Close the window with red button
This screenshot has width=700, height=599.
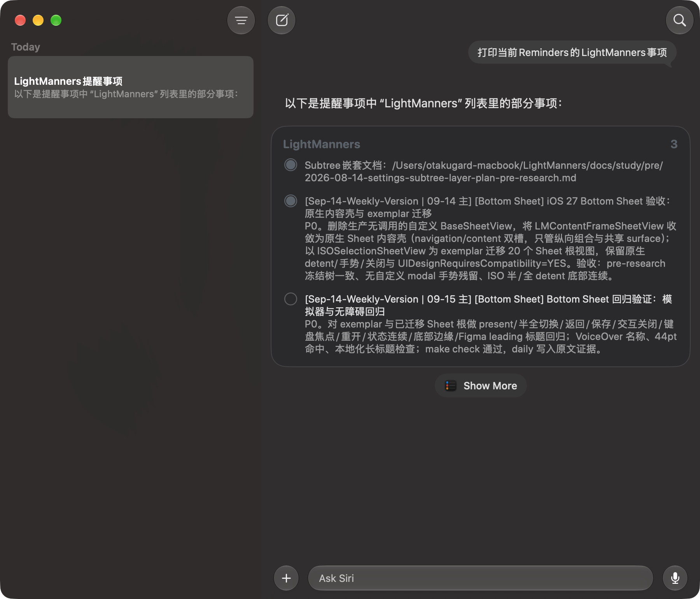[20, 20]
